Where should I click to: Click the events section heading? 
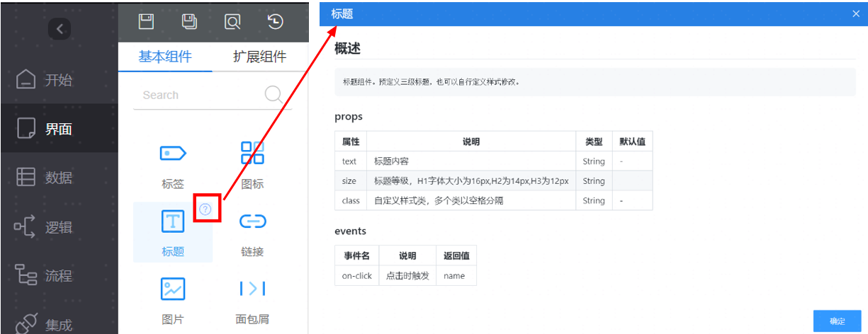(x=351, y=231)
